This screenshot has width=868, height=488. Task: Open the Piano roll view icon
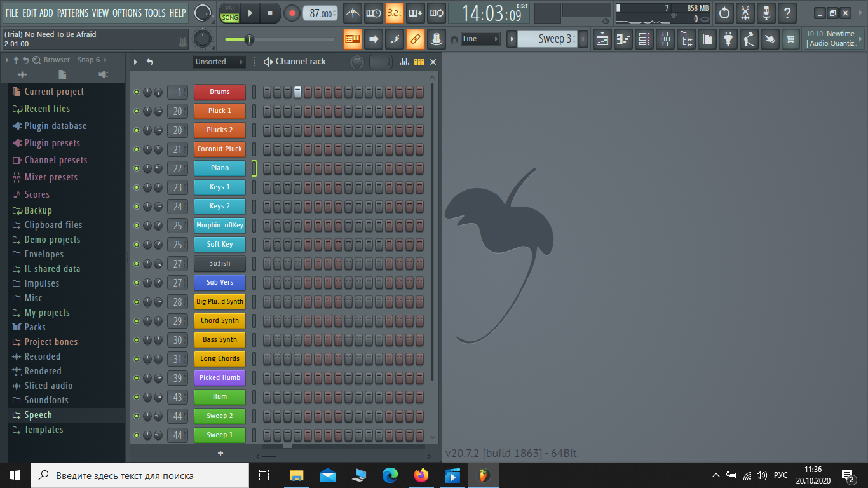pyautogui.click(x=623, y=39)
